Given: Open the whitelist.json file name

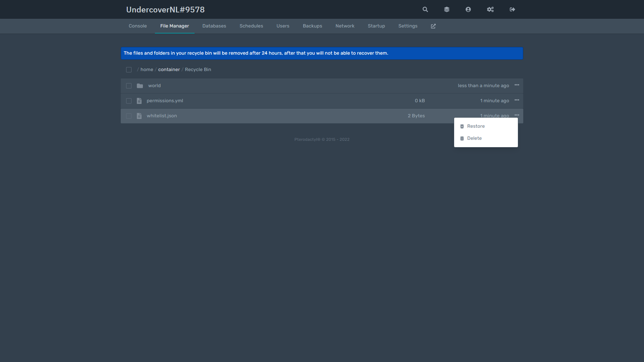Looking at the screenshot, I should pyautogui.click(x=162, y=116).
